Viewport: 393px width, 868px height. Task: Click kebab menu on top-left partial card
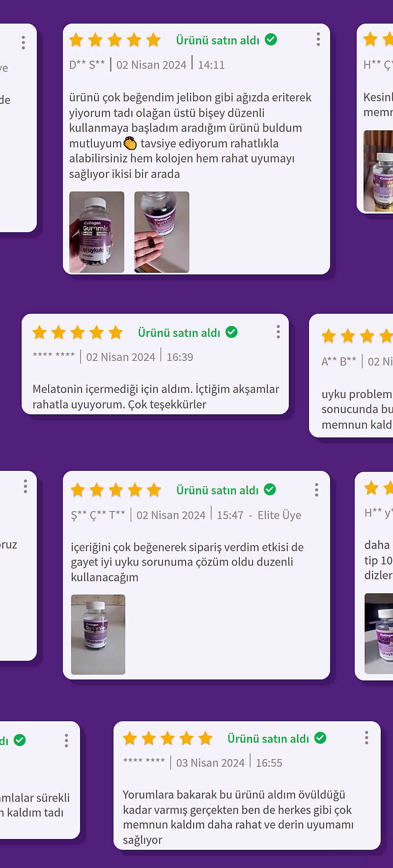click(x=23, y=43)
